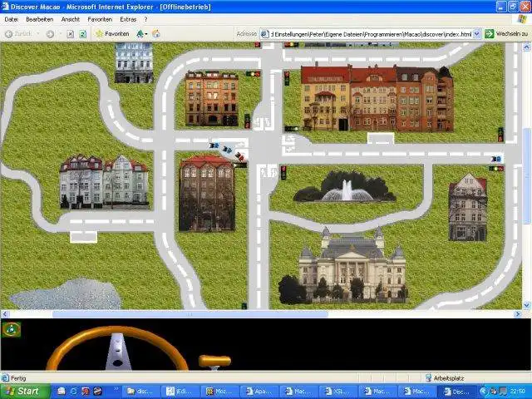Switch to the Apa... taskbar button
This screenshot has height=399, width=532.
point(259,392)
